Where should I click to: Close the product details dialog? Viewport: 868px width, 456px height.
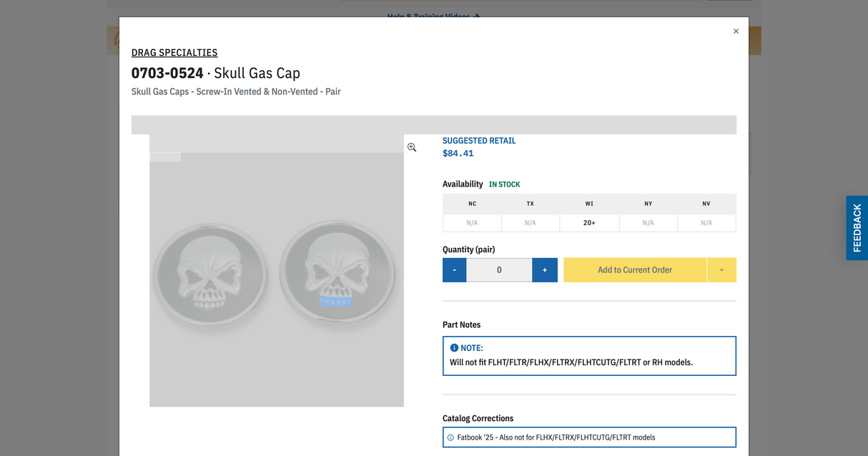coord(736,31)
